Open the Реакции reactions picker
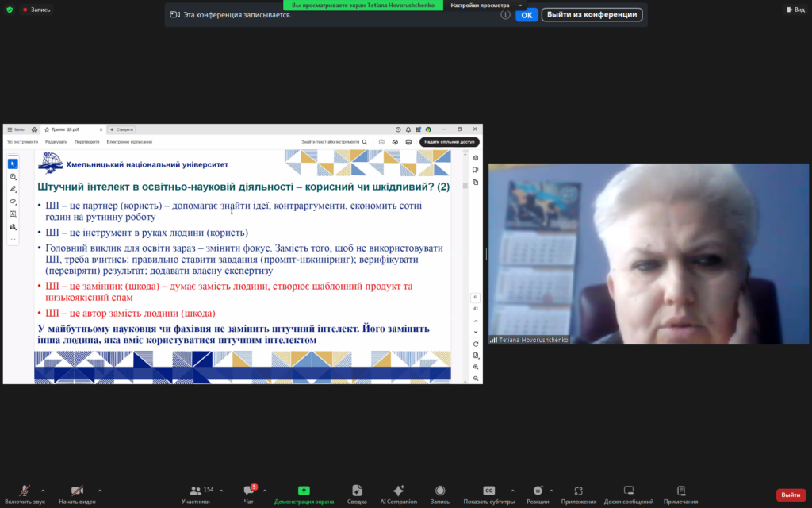 [538, 492]
